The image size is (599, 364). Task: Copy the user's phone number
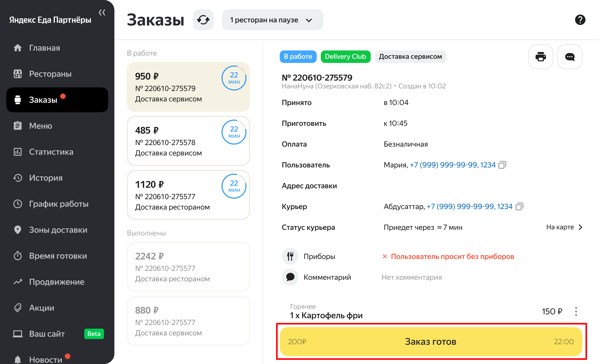click(x=502, y=165)
